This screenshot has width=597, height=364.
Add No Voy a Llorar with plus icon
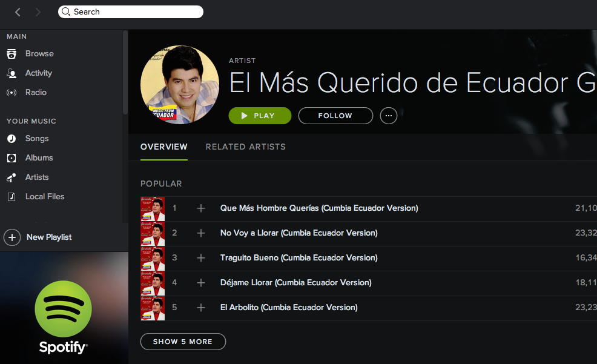201,233
